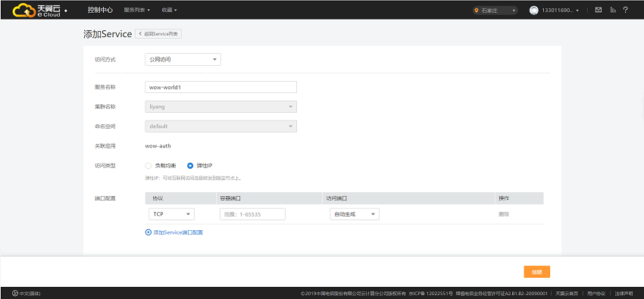
Task: Open the 自动生成 access port dropdown
Action: [x=355, y=214]
